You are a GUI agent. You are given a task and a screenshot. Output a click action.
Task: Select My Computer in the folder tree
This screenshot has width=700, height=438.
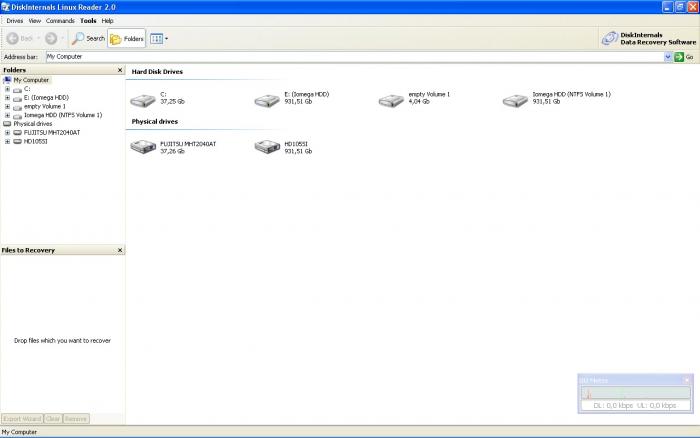click(31, 80)
